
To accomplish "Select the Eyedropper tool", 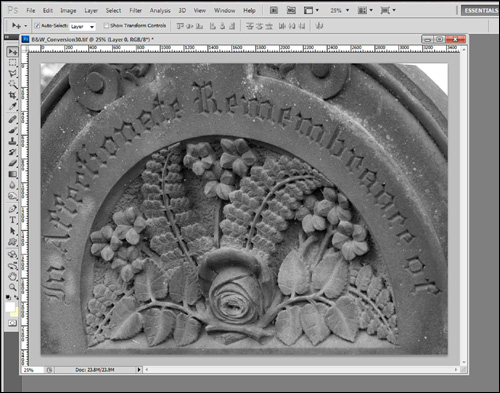I will (x=13, y=106).
